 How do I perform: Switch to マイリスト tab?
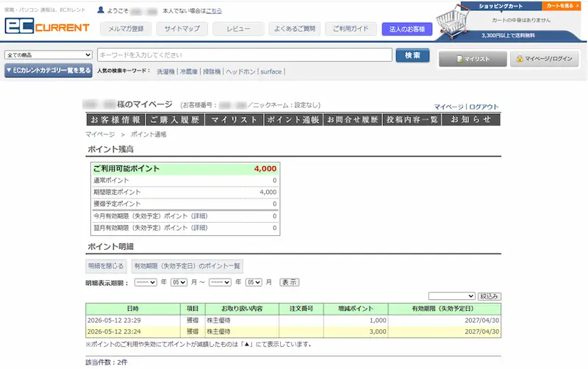point(234,120)
